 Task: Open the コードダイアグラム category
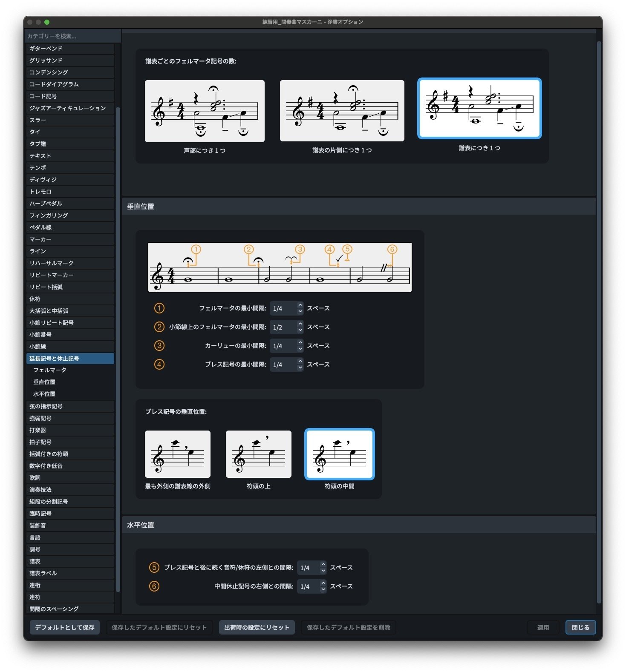pyautogui.click(x=70, y=84)
